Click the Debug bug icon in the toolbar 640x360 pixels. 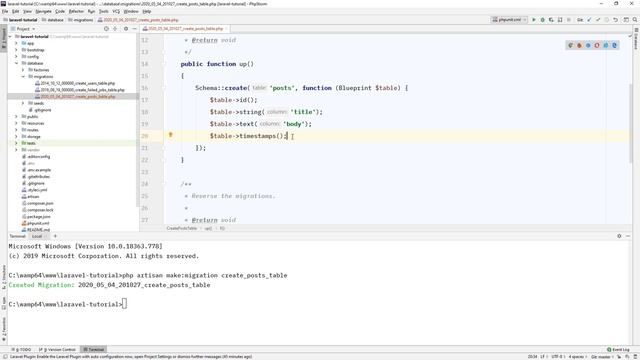tap(542, 20)
